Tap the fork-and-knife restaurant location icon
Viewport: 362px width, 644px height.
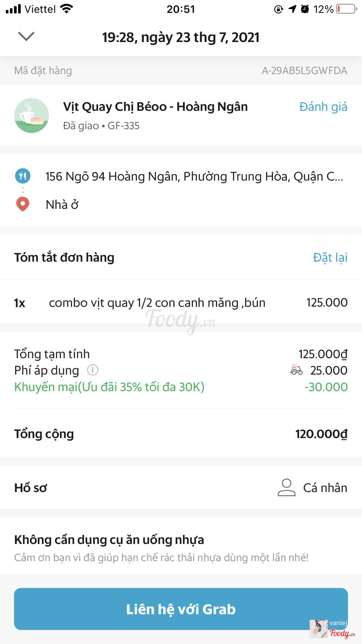point(23,176)
